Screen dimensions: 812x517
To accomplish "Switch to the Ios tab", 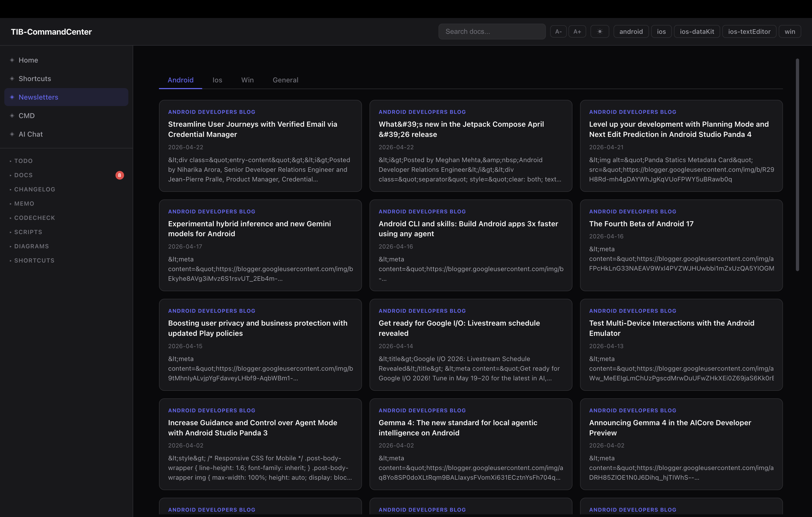I will [217, 80].
